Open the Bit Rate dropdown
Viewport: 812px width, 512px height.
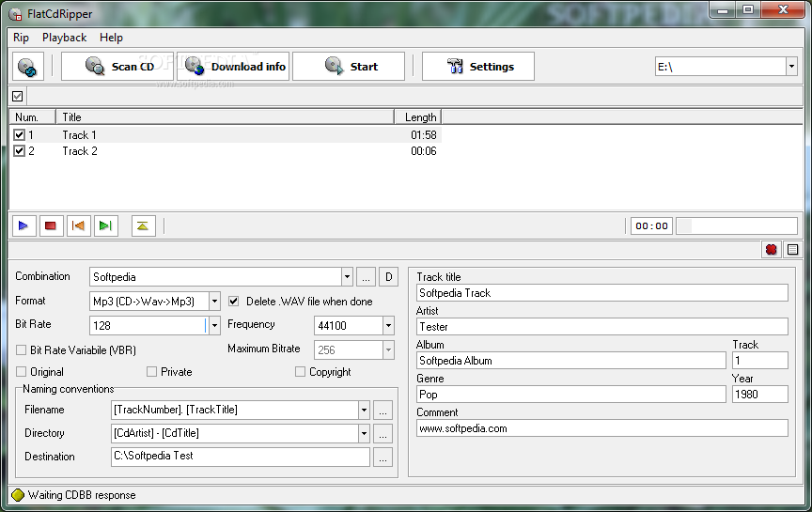(214, 325)
